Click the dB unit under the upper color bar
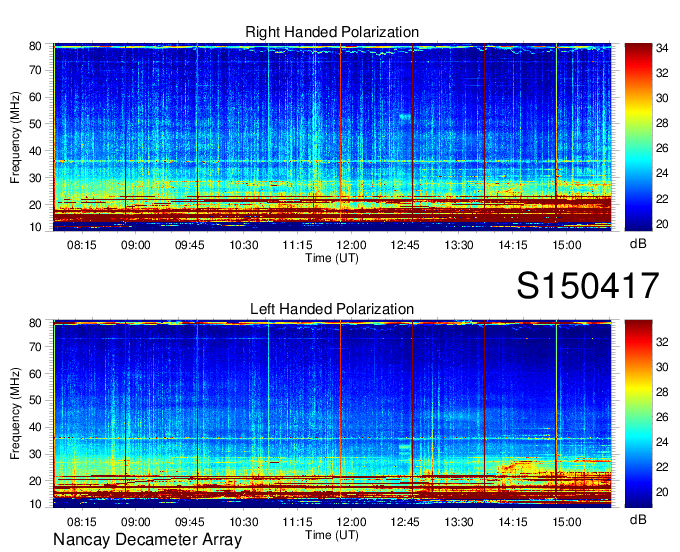The height and width of the screenshot is (552, 680). (638, 244)
